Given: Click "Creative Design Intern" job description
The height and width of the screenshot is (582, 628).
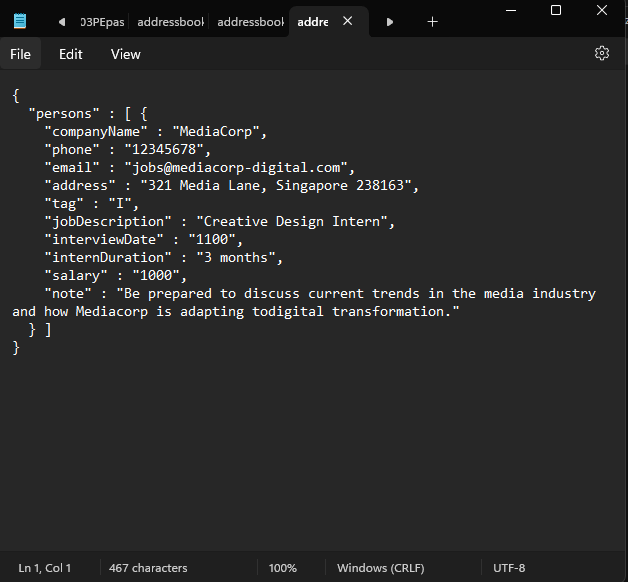Looking at the screenshot, I should [292, 222].
